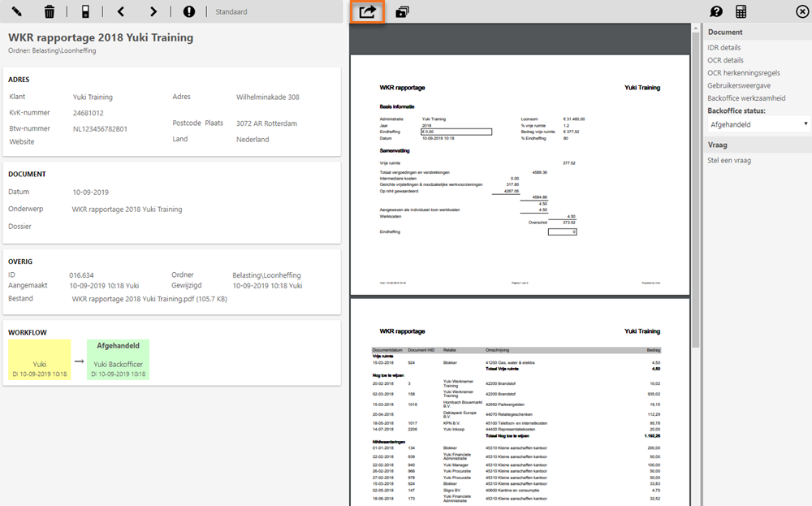
Task: Click the share/export document icon
Action: (368, 11)
